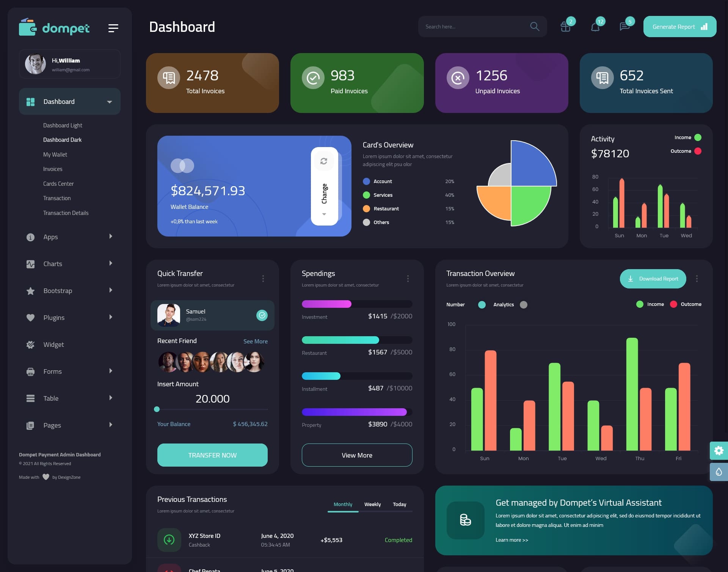Click the Generate Report button icon
728x572 pixels.
(x=704, y=27)
